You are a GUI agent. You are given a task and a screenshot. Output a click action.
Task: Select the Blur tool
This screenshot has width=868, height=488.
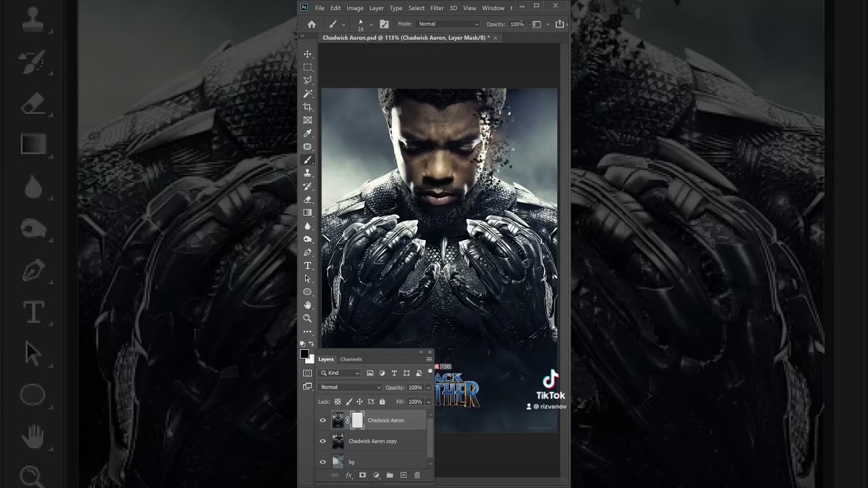tap(307, 226)
